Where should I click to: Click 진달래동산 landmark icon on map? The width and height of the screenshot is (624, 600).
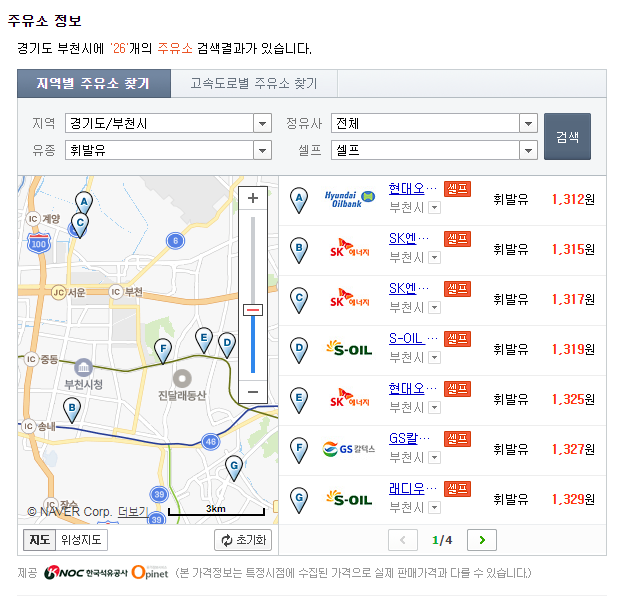click(182, 379)
